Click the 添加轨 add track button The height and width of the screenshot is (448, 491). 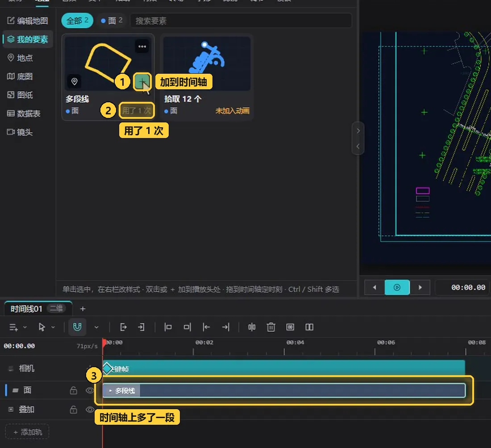(x=27, y=432)
